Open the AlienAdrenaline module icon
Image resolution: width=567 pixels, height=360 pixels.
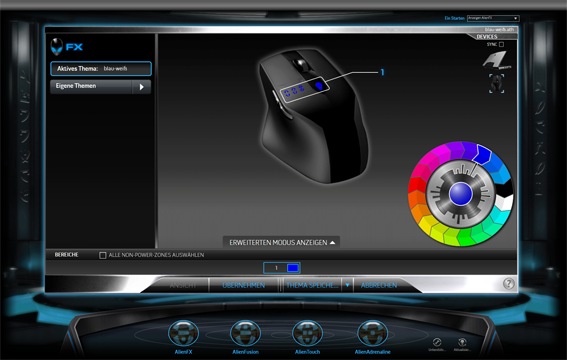(372, 333)
